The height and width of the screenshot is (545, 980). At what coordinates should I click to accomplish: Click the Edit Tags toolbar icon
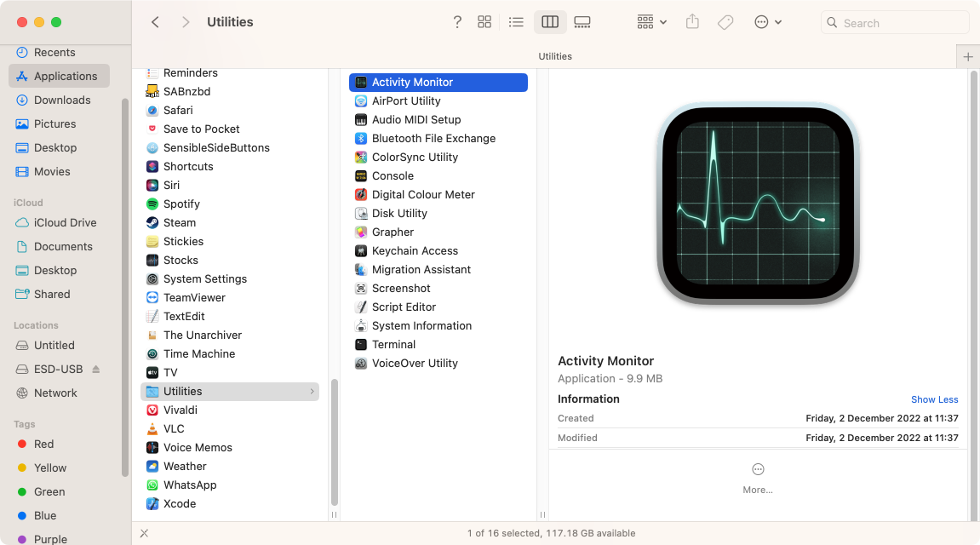point(725,22)
